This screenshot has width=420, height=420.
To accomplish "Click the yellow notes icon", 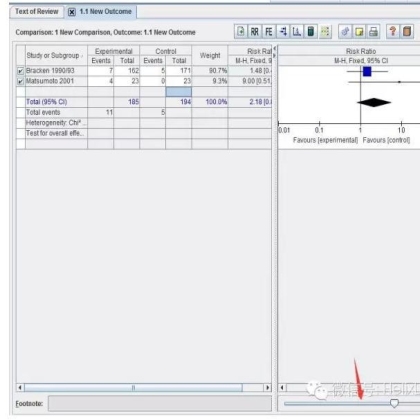I will tap(359, 32).
